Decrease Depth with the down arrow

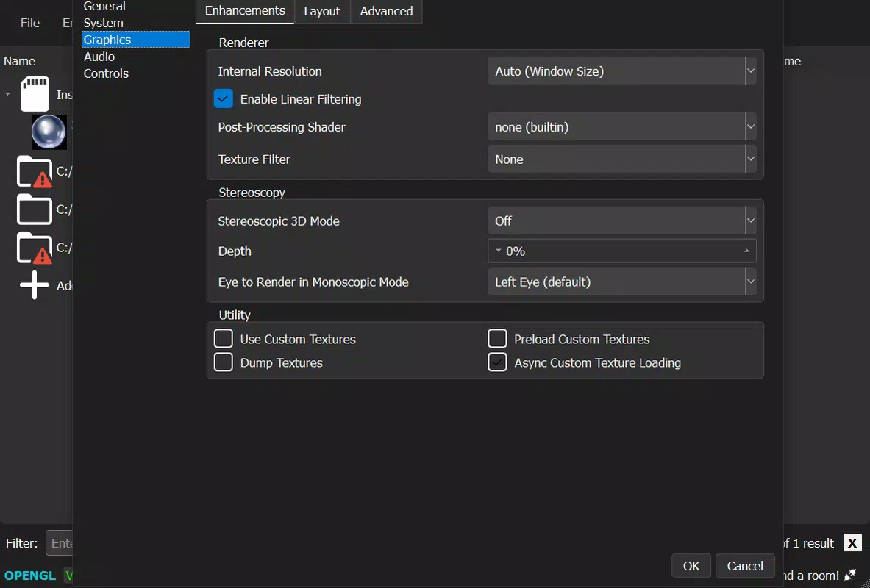[x=499, y=251]
